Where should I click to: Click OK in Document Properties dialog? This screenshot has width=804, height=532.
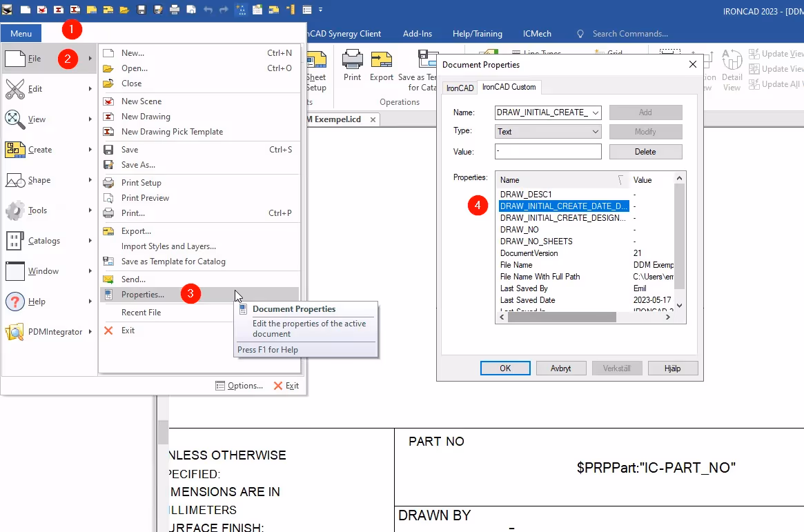tap(505, 368)
